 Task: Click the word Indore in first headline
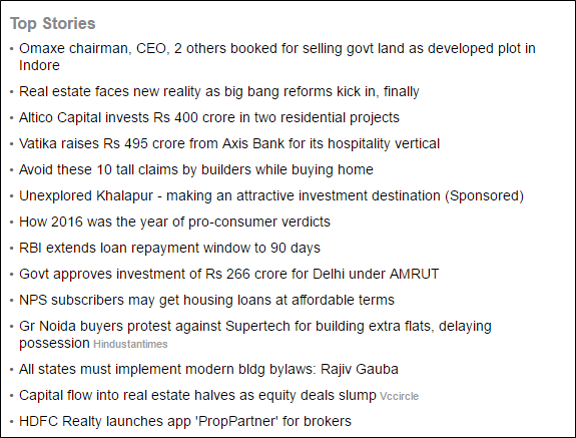coord(39,65)
